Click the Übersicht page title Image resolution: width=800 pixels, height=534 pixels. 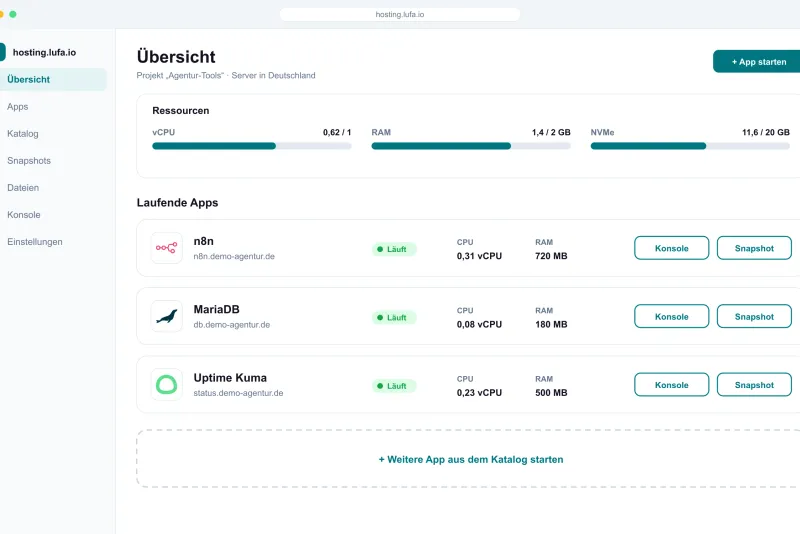(x=176, y=56)
